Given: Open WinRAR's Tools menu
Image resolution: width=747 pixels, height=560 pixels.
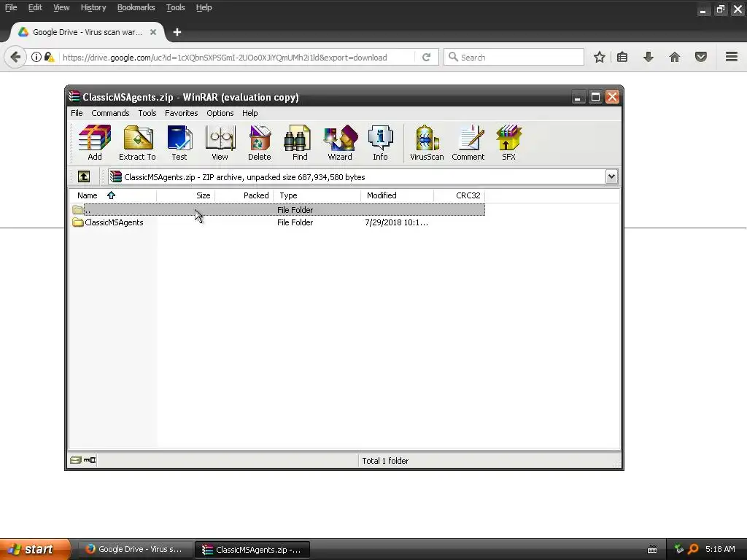Looking at the screenshot, I should pyautogui.click(x=147, y=113).
